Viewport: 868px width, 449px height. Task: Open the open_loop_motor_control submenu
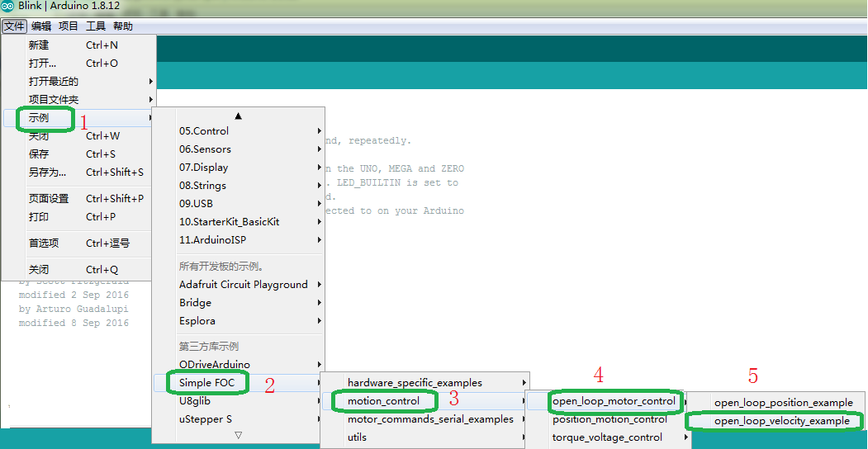(x=609, y=401)
